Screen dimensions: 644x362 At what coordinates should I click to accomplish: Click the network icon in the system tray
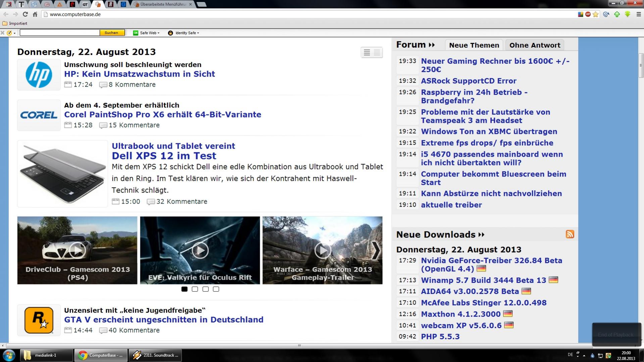tap(600, 355)
